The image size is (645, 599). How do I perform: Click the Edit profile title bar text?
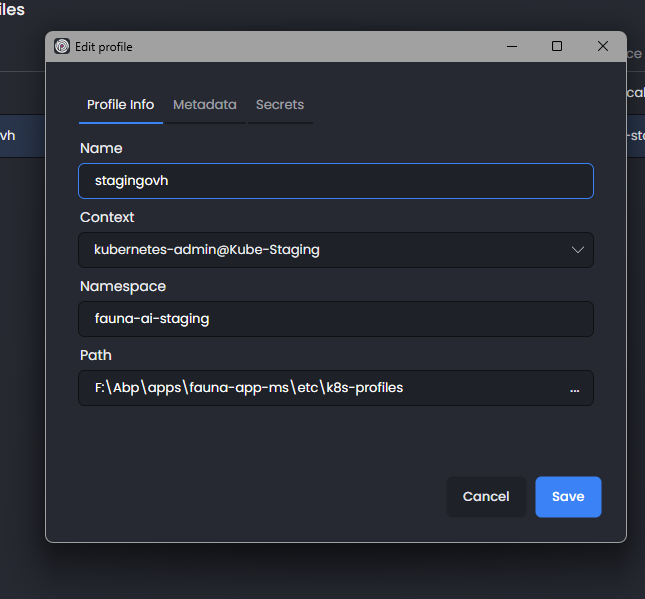[104, 47]
